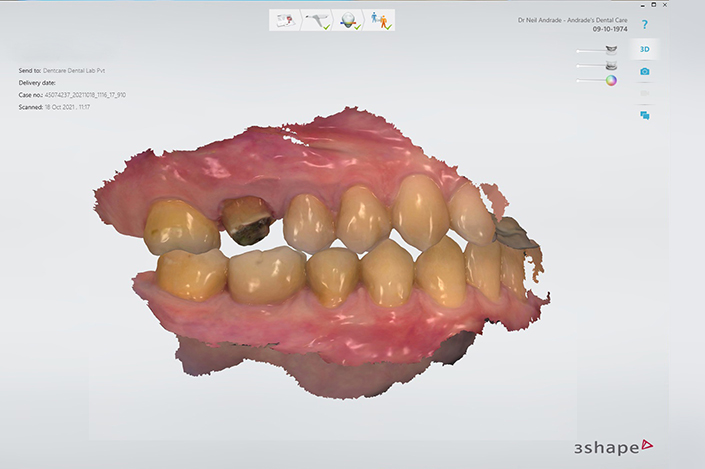Toggle the color wheel texture display
Image resolution: width=705 pixels, height=469 pixels.
click(x=611, y=80)
